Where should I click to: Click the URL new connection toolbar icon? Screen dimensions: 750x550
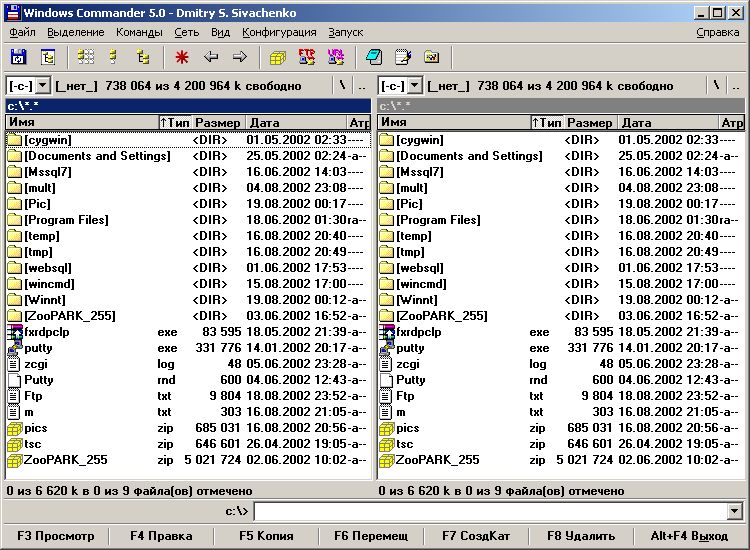pyautogui.click(x=335, y=57)
